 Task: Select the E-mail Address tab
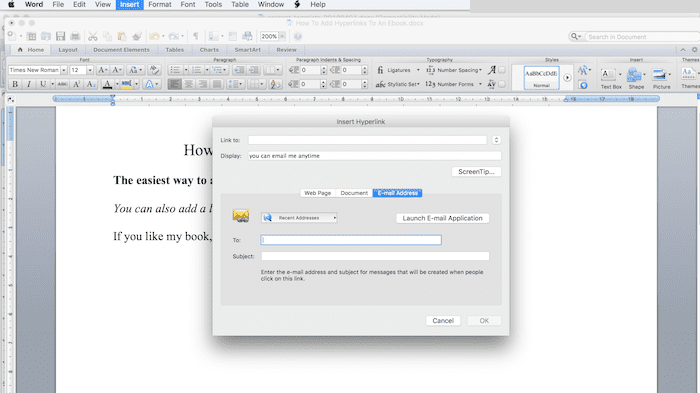[397, 193]
